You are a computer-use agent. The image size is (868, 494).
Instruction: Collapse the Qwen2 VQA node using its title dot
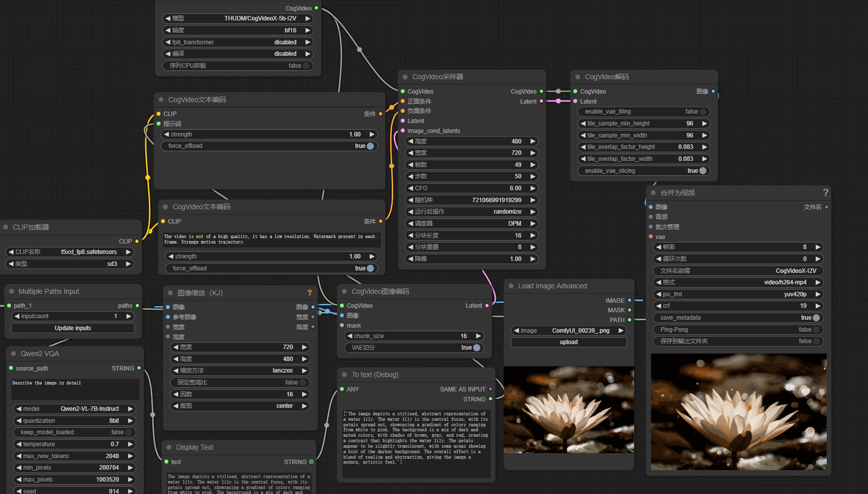point(13,354)
